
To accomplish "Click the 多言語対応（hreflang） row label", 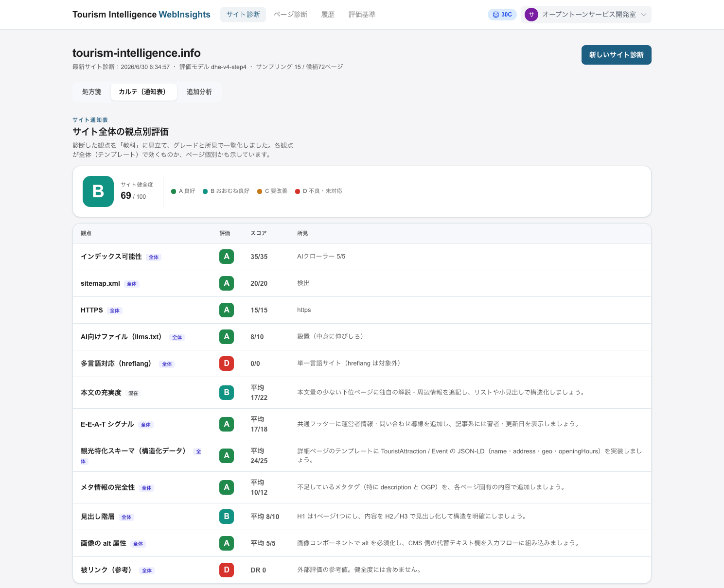I will pyautogui.click(x=116, y=363).
